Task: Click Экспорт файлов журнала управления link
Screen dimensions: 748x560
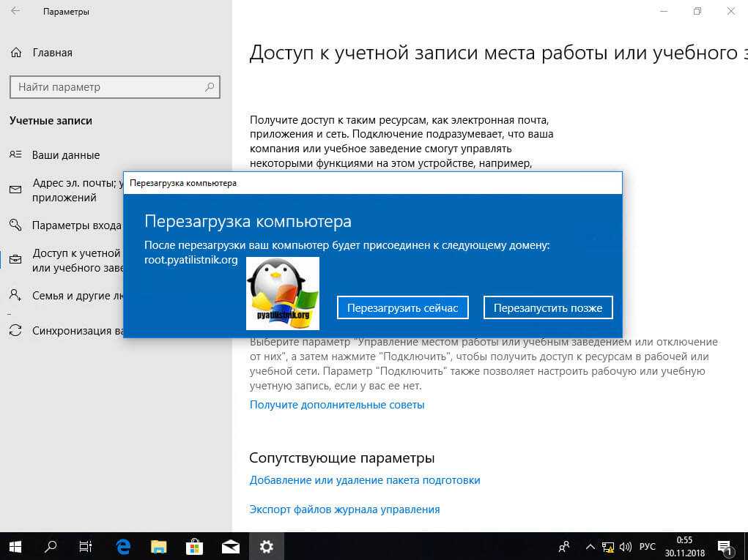Action: coord(344,509)
